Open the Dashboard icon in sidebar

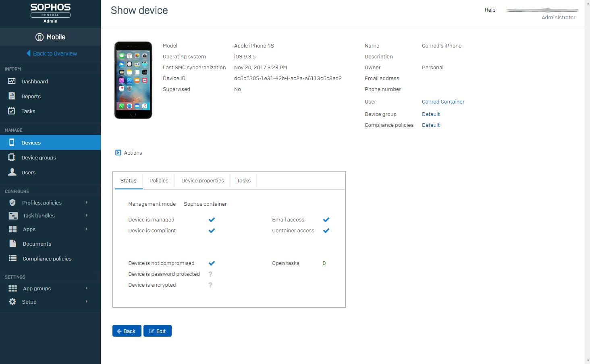[x=12, y=81]
